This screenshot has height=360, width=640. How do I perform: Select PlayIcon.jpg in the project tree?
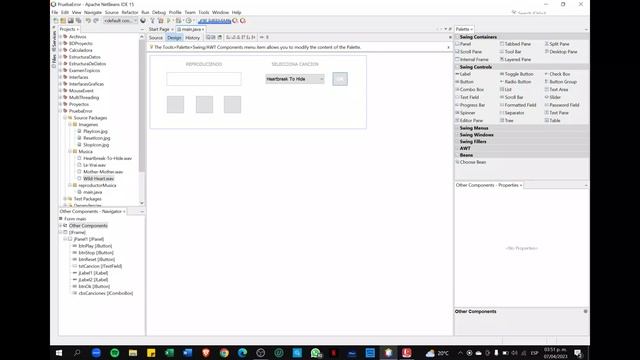95,131
